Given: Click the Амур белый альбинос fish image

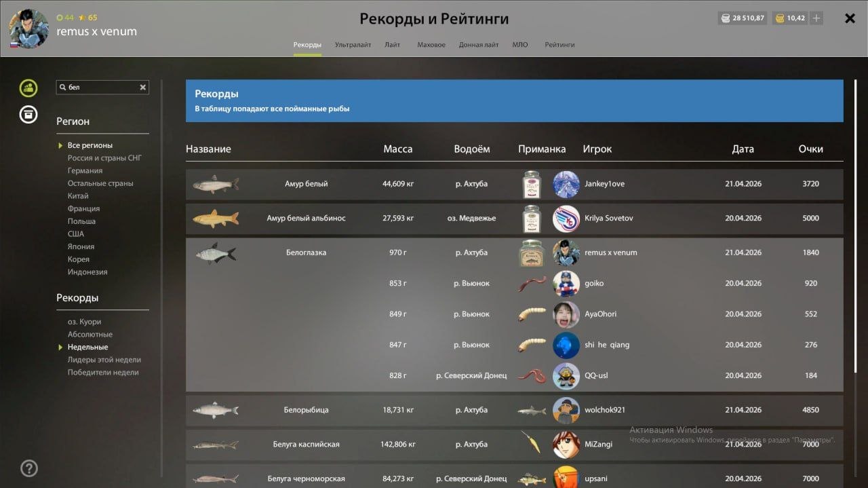Looking at the screenshot, I should pos(216,219).
